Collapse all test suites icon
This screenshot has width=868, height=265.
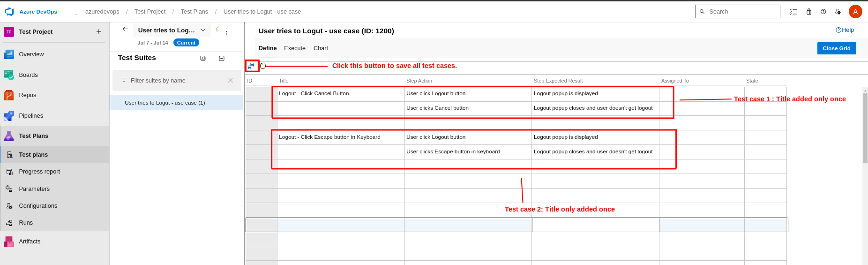pyautogui.click(x=222, y=58)
